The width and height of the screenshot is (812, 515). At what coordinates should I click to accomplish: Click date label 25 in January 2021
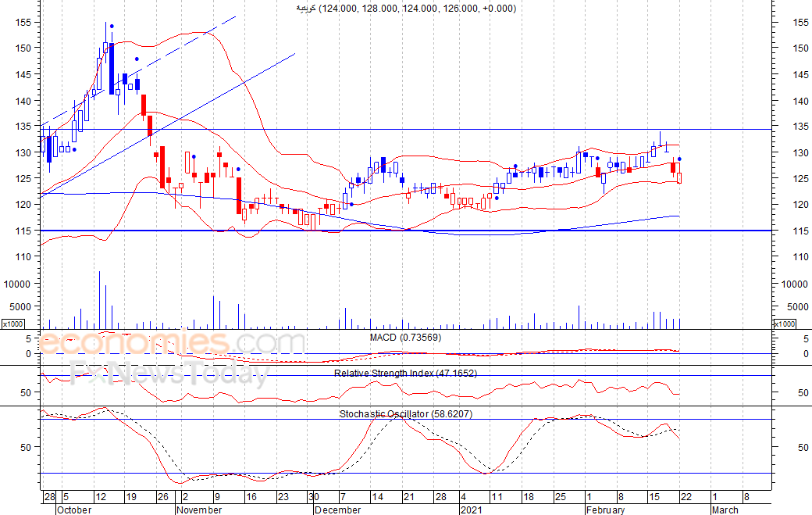click(x=561, y=497)
